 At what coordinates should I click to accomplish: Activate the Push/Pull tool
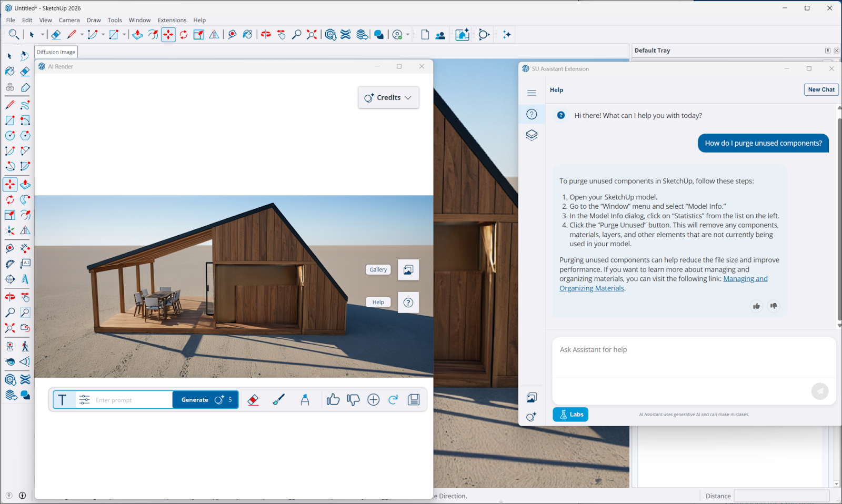pos(137,34)
